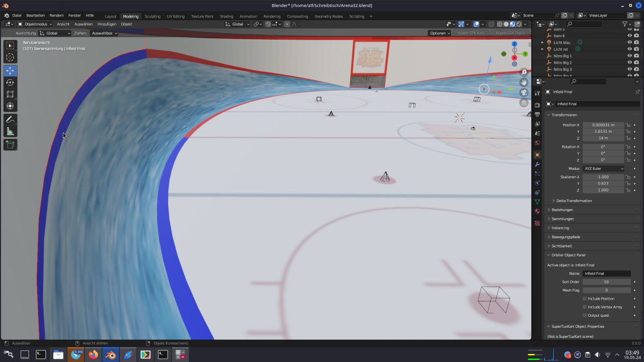The height and width of the screenshot is (362, 644).
Task: Click the Sort Order value slider
Action: click(x=606, y=282)
